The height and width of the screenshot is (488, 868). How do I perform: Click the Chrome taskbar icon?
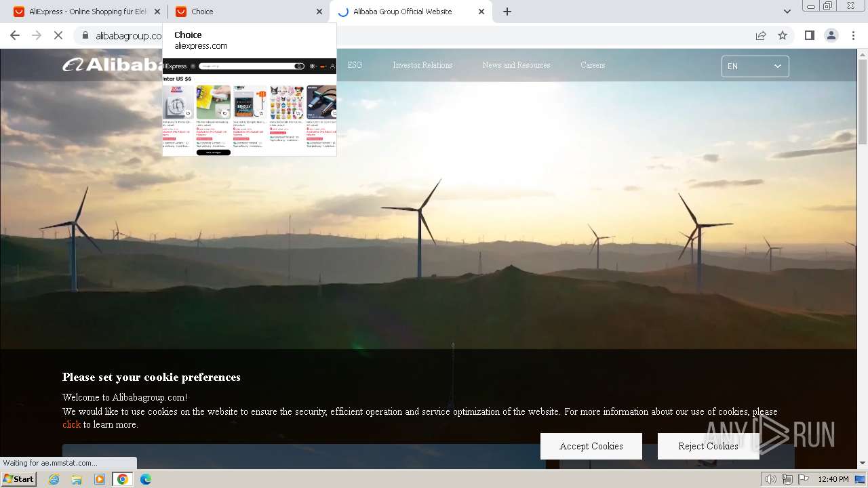[x=123, y=479]
